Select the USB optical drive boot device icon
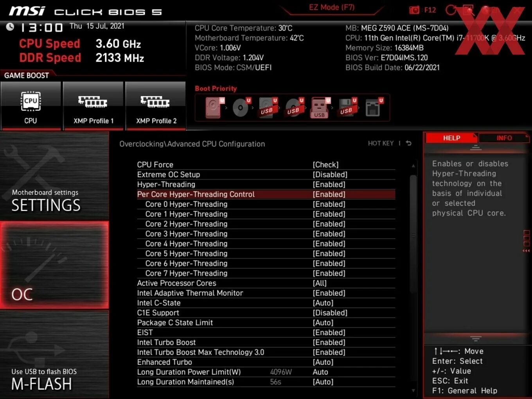 pyautogui.click(x=294, y=108)
